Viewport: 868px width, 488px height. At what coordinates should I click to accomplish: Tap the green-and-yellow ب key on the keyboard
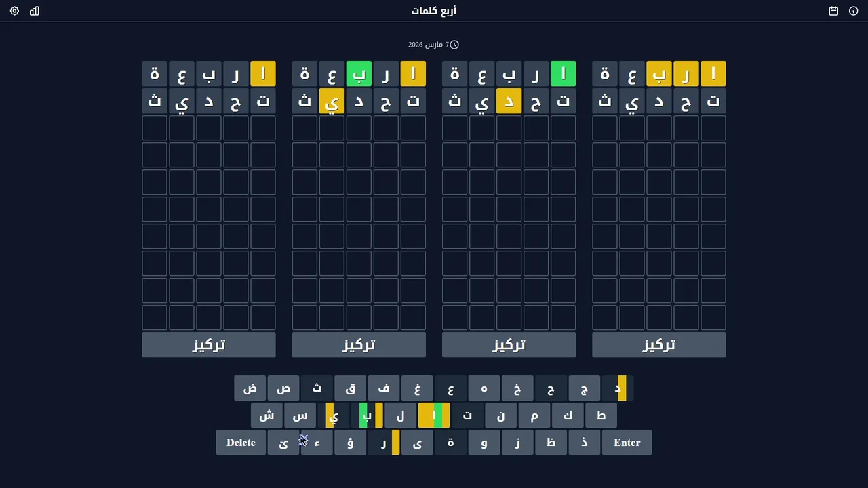pos(367,415)
